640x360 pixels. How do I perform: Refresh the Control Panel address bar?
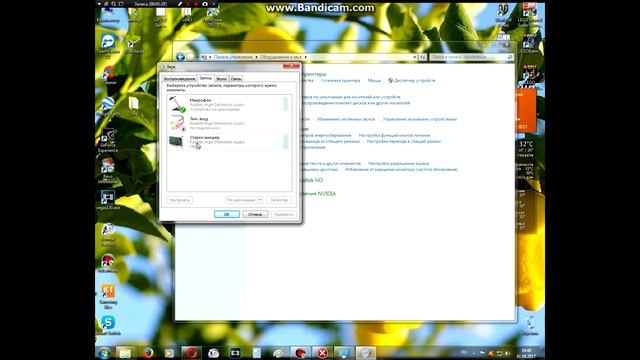[422, 57]
